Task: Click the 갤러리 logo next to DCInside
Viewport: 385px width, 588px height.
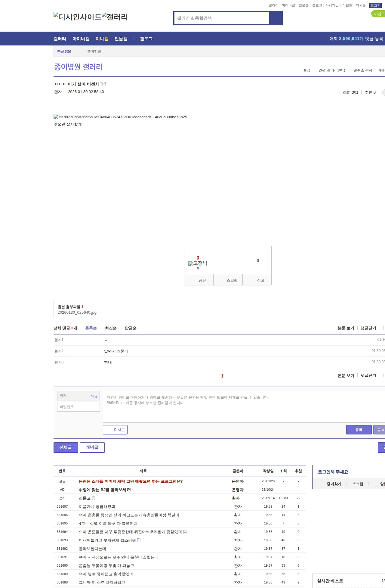Action: pyautogui.click(x=115, y=17)
